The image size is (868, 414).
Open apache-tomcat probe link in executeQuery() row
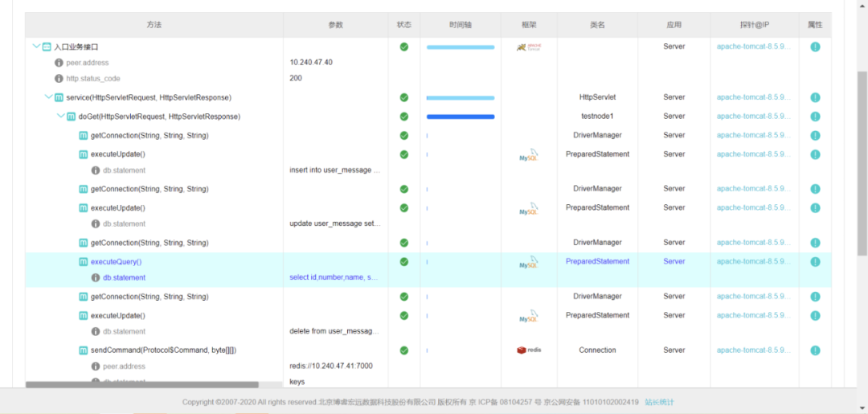click(753, 261)
